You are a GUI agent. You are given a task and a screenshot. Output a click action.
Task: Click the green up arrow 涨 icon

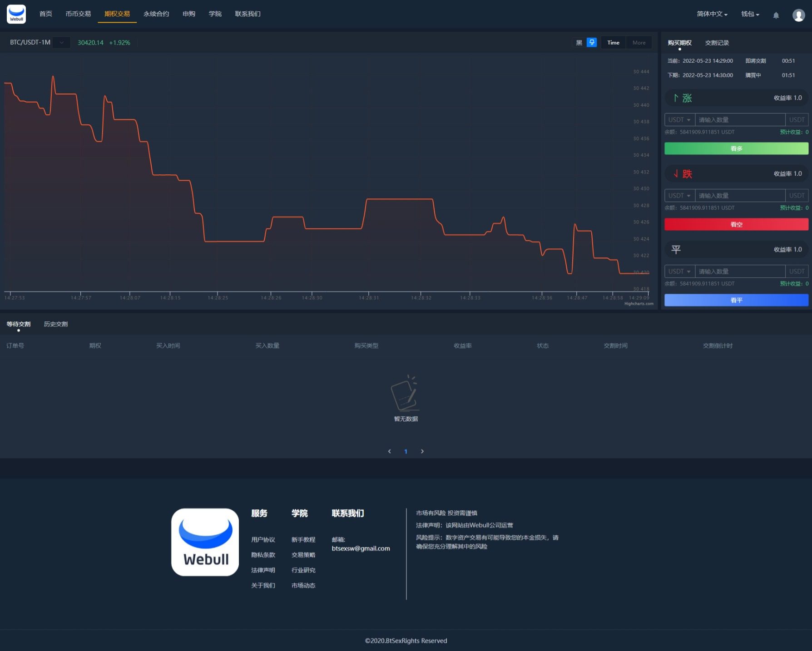[x=676, y=98]
